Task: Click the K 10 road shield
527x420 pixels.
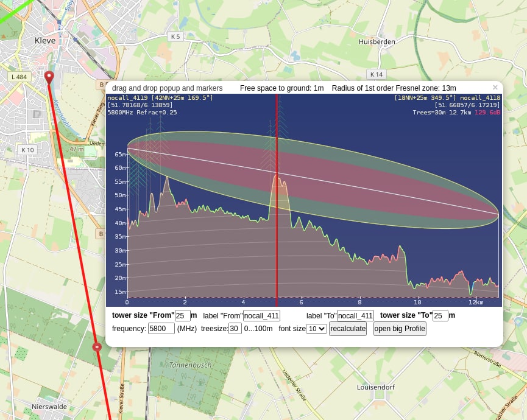Action: point(27,150)
